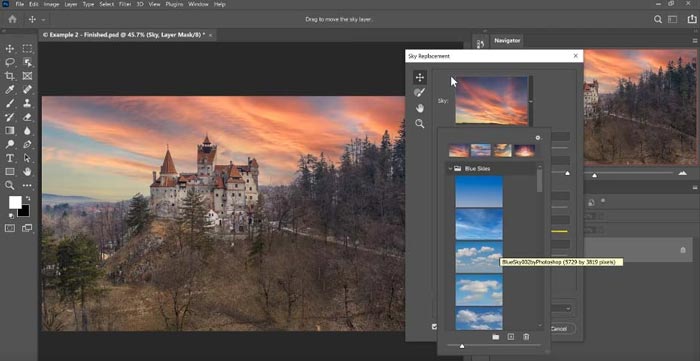Image resolution: width=700 pixels, height=361 pixels.
Task: Collapse the Blue Skies group
Action: point(450,169)
